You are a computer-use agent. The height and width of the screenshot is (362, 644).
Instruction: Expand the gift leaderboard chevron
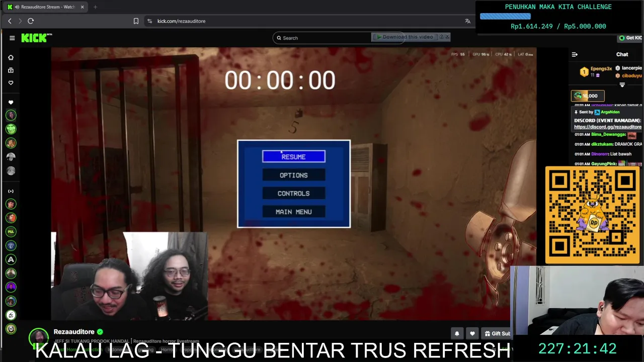(622, 85)
